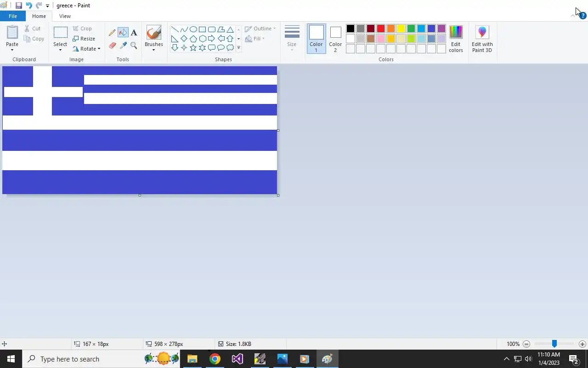This screenshot has height=368, width=588.
Task: Select the Eraser tool
Action: pyautogui.click(x=112, y=45)
